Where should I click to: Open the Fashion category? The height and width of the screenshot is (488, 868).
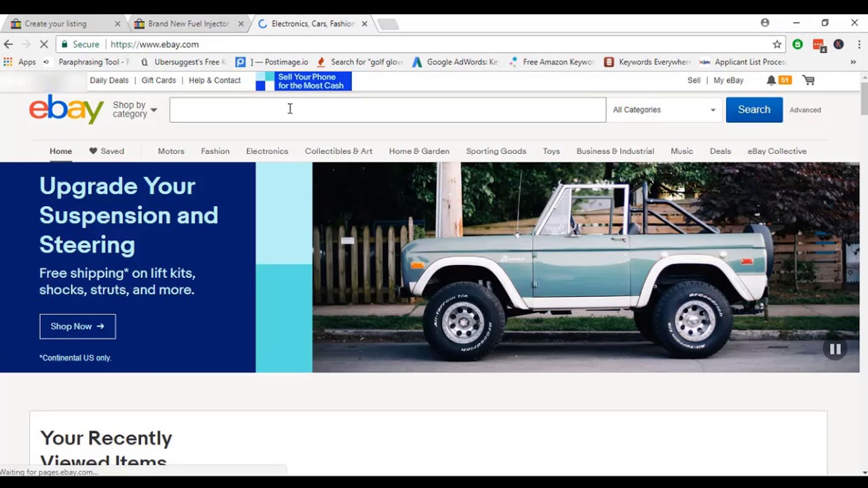(215, 151)
